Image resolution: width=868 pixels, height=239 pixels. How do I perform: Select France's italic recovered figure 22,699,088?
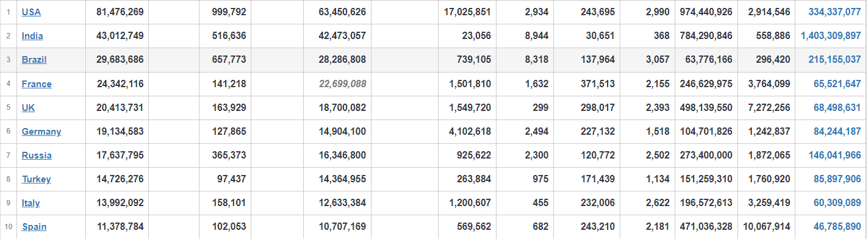click(x=342, y=84)
